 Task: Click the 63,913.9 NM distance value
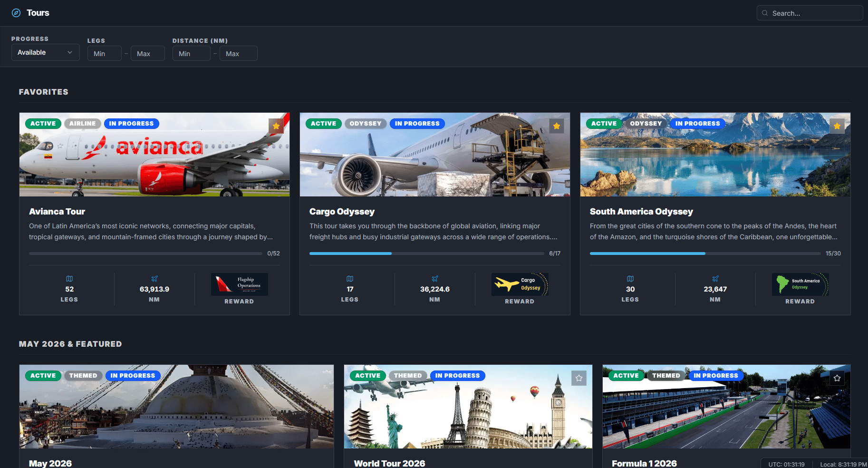click(154, 289)
